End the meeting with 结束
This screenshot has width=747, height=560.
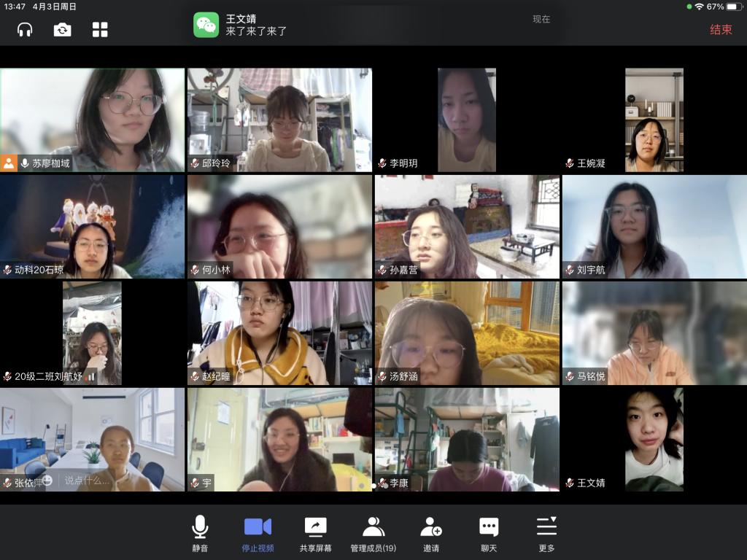tap(721, 30)
